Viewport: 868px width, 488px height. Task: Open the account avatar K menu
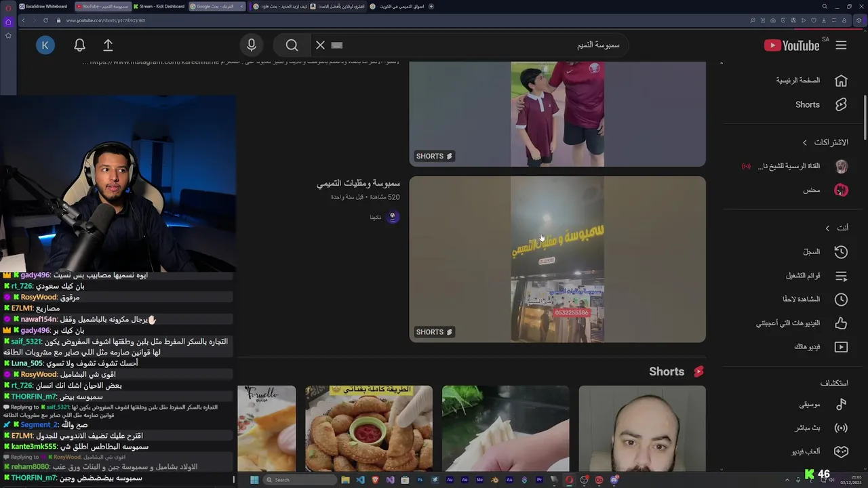coord(45,45)
